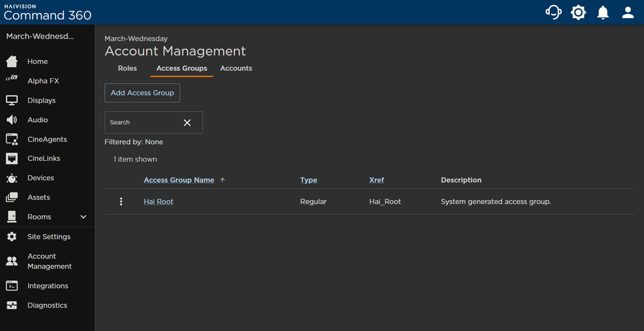Sort by Type column header
This screenshot has height=331, width=644.
(309, 180)
